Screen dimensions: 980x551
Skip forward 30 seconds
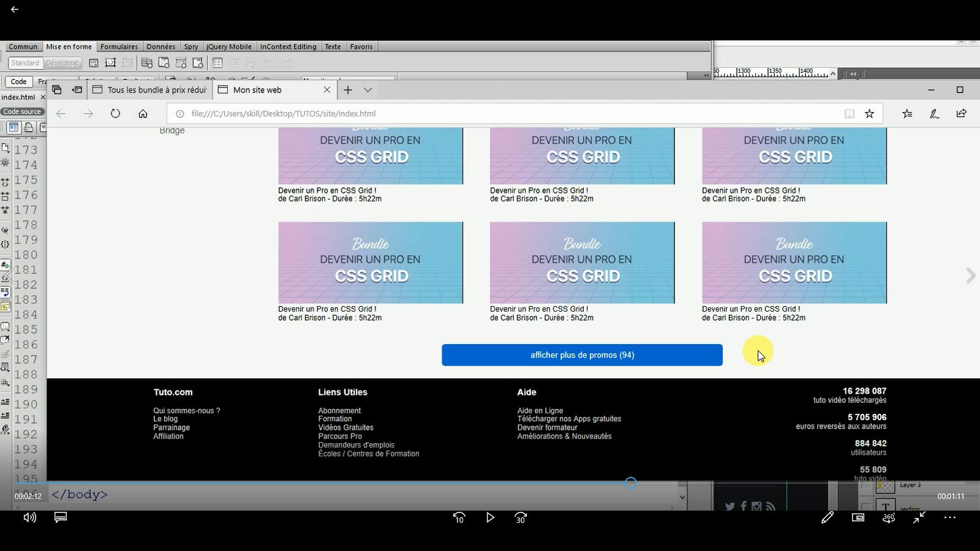pos(521,517)
